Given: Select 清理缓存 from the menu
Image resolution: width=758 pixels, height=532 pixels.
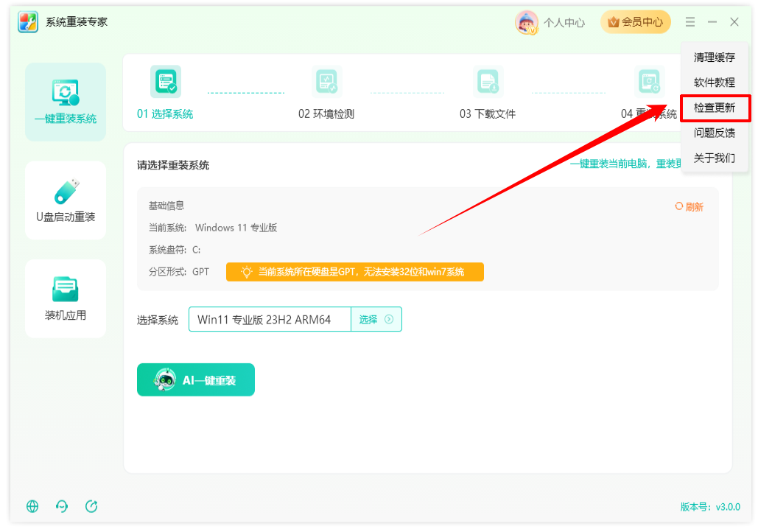Looking at the screenshot, I should coord(714,57).
